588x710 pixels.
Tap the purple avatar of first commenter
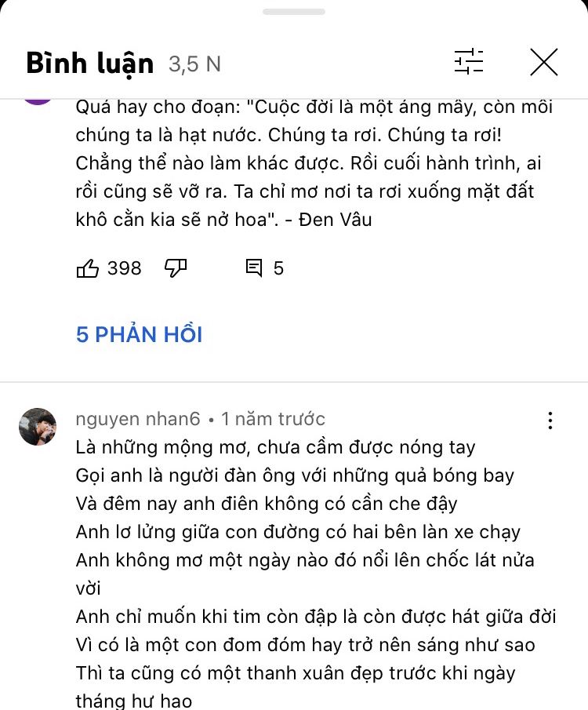pyautogui.click(x=38, y=102)
